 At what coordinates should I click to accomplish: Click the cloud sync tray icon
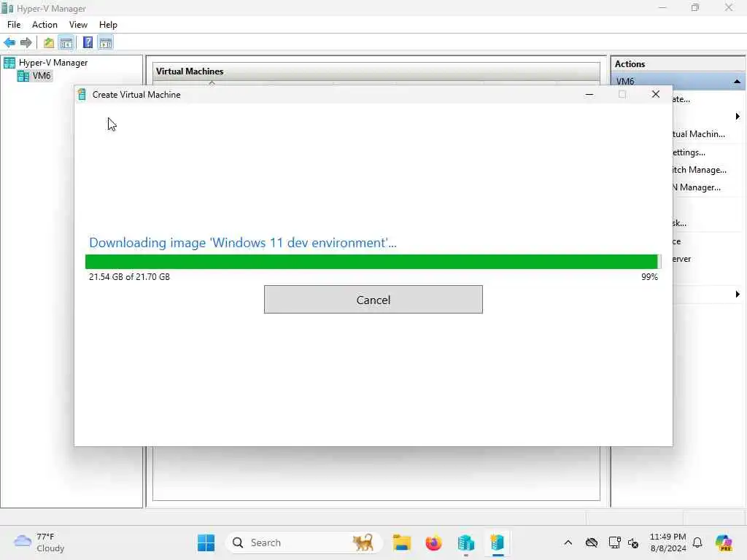coord(591,542)
